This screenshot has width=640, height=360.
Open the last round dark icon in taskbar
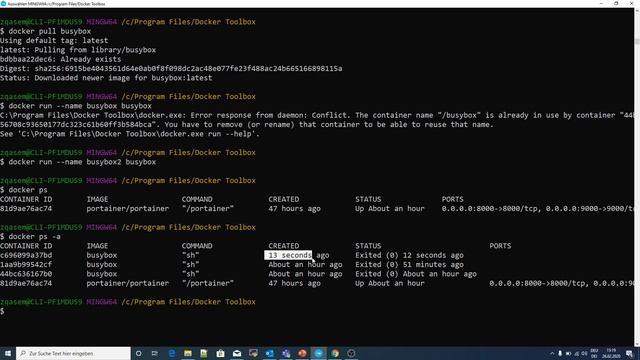[351, 353]
